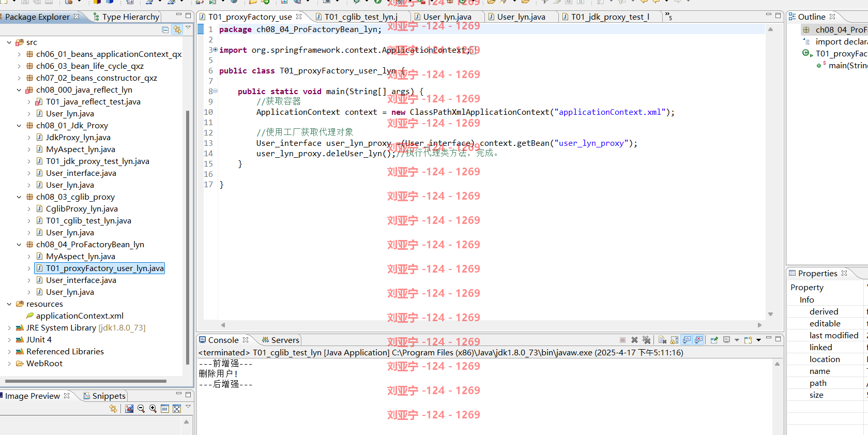Click Terminate stop icon in Console
868x435 pixels.
(x=622, y=340)
